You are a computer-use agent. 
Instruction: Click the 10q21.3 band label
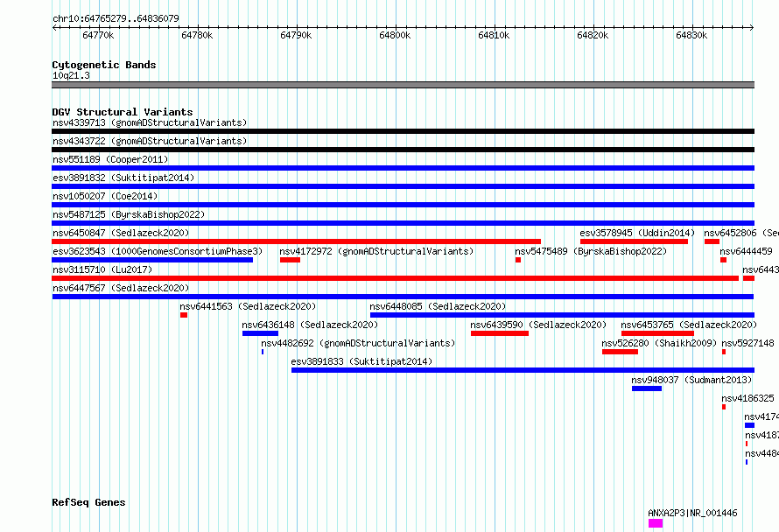pyautogui.click(x=71, y=75)
